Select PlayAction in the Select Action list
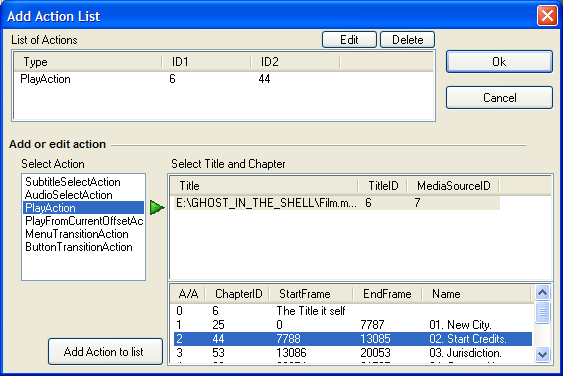This screenshot has height=376, width=563. [83, 208]
